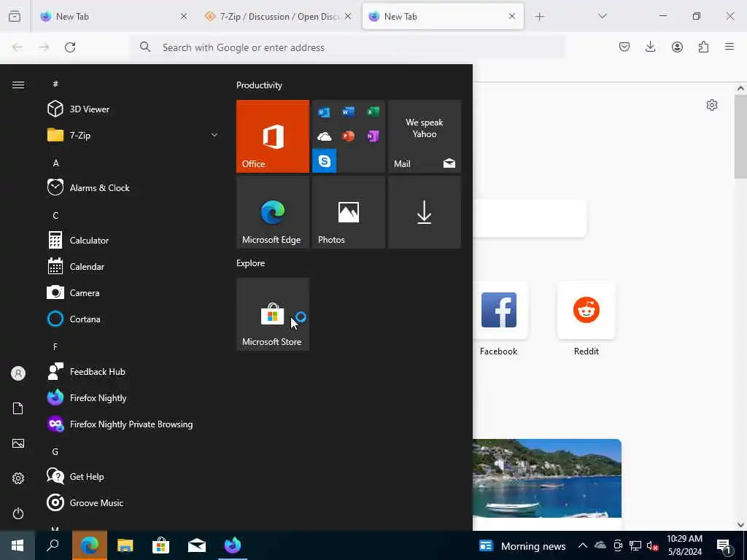
Task: Click the download arrow tile
Action: tap(425, 212)
